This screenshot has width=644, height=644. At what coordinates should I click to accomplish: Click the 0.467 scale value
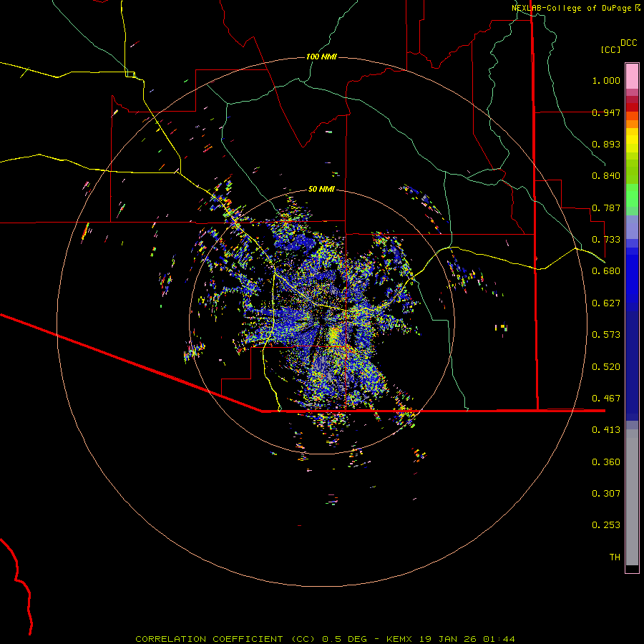(606, 399)
